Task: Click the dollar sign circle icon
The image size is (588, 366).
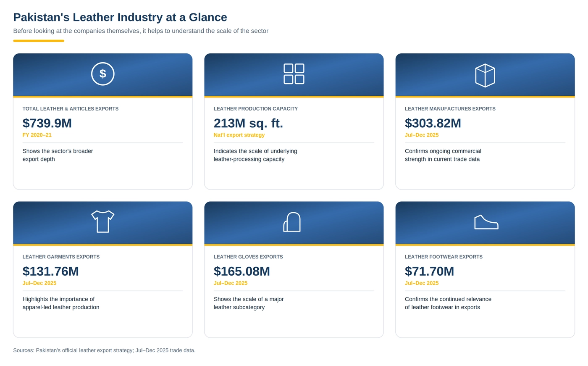Action: tap(103, 74)
